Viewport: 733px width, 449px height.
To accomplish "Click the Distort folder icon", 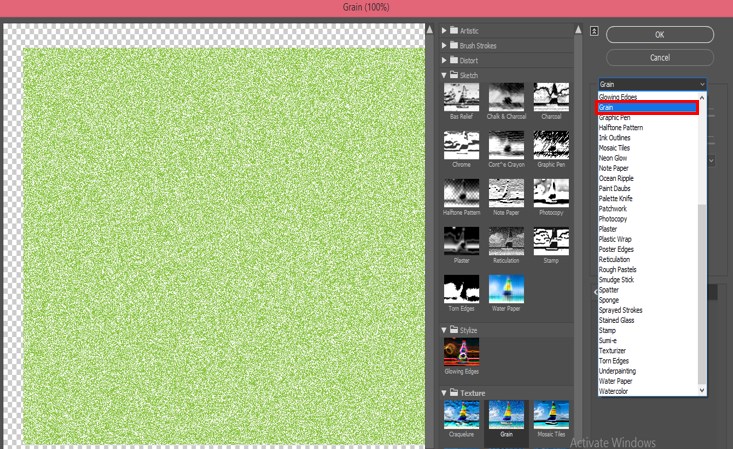I will click(x=454, y=60).
